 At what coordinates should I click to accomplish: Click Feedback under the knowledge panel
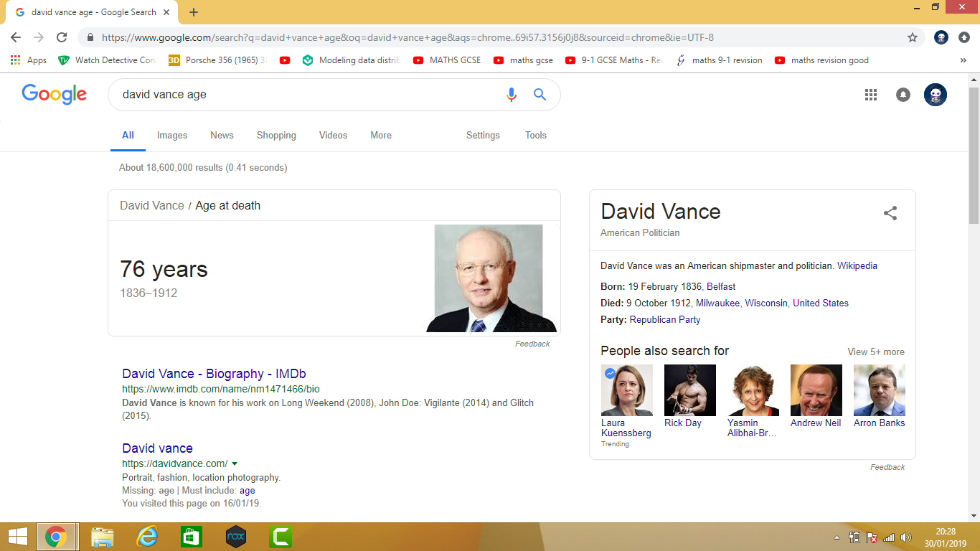887,467
